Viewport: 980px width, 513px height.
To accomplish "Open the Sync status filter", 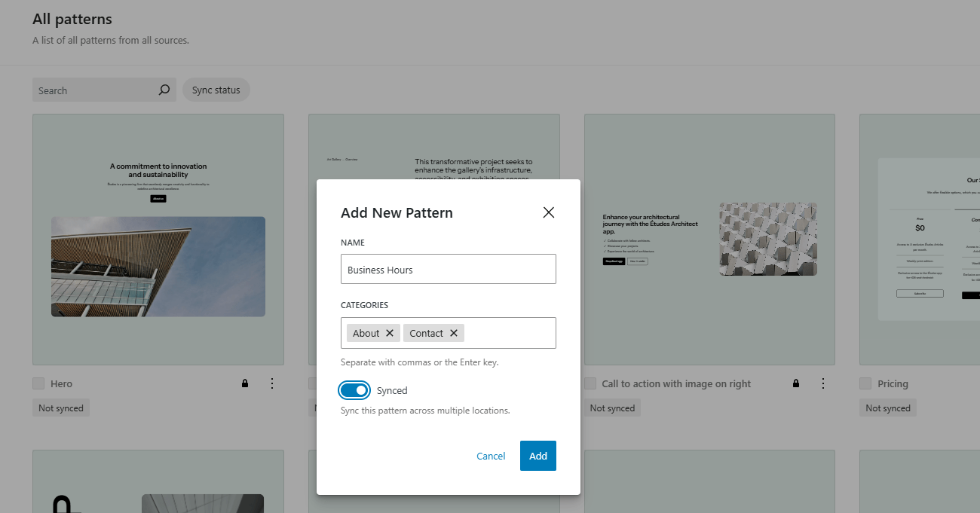I will (x=216, y=90).
